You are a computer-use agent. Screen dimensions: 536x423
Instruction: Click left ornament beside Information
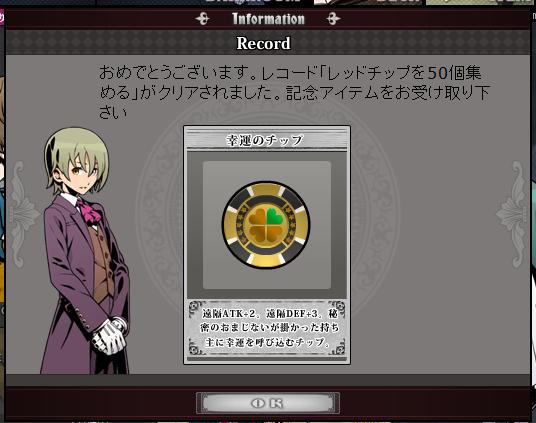click(x=203, y=19)
